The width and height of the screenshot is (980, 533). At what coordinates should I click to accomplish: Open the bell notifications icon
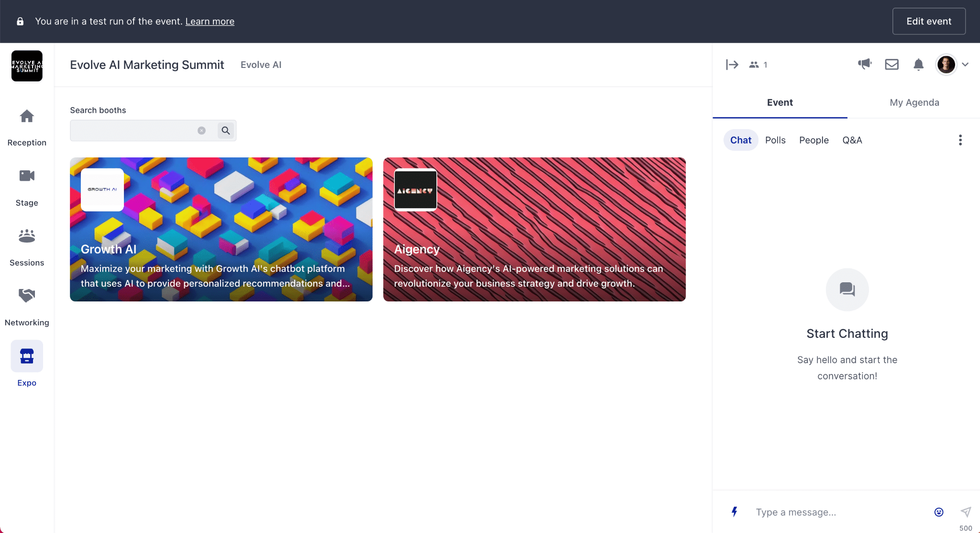[918, 64]
